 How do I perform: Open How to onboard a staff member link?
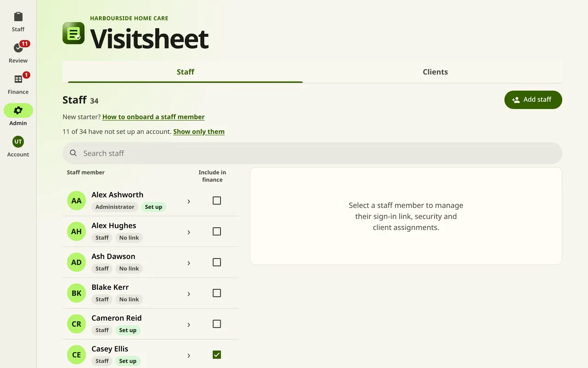(153, 117)
